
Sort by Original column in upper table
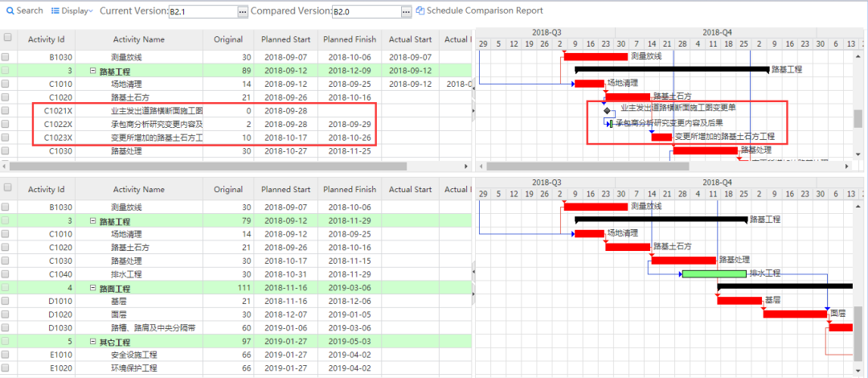tap(228, 39)
